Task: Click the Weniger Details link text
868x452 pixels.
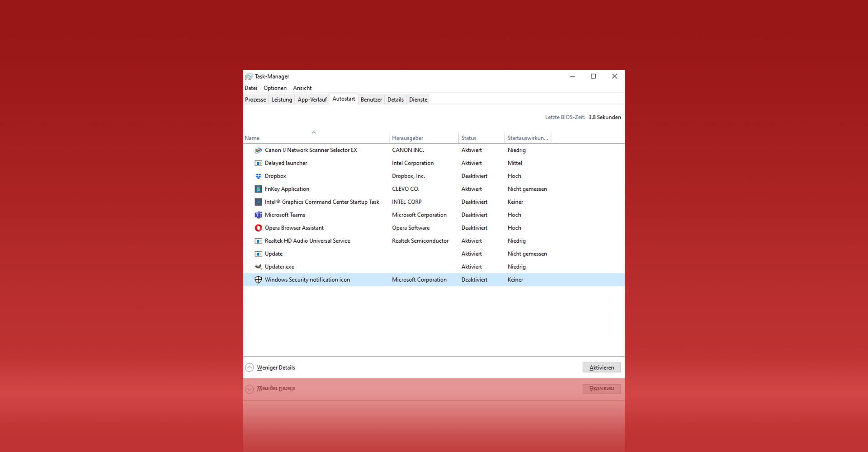Action: pyautogui.click(x=276, y=367)
